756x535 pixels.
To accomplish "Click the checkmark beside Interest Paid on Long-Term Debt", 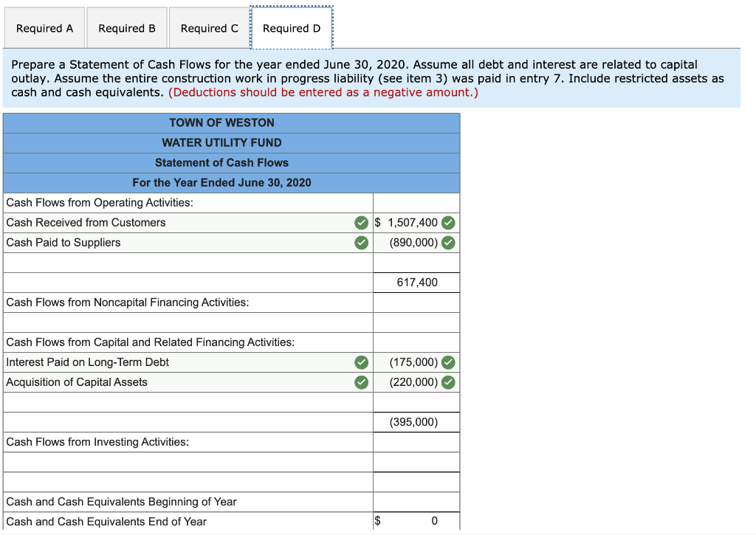I will (x=361, y=362).
